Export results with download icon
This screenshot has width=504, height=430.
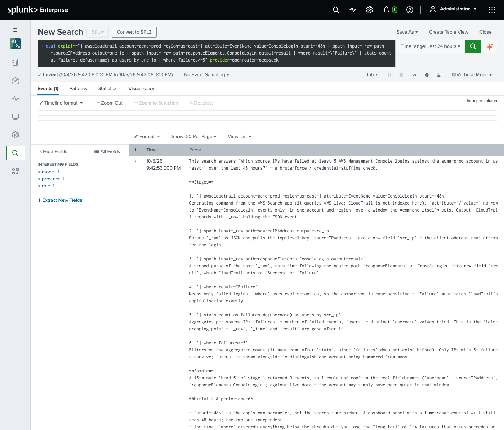pos(439,75)
